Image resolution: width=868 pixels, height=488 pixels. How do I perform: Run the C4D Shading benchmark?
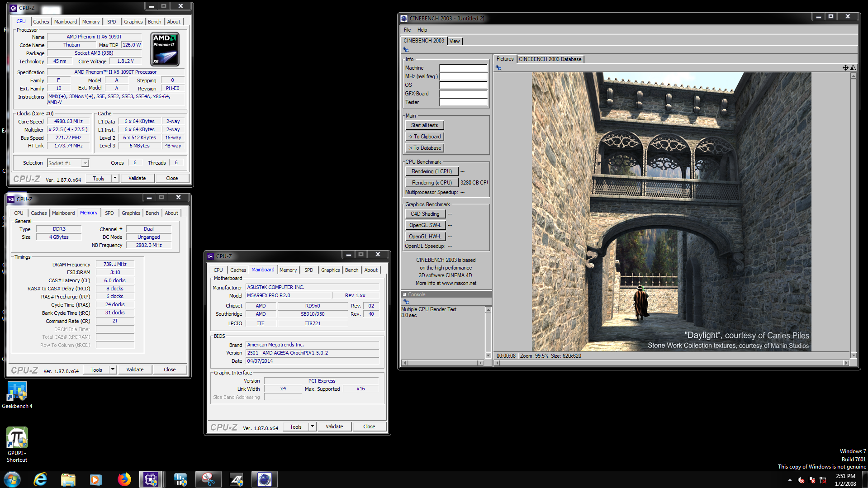coord(425,214)
